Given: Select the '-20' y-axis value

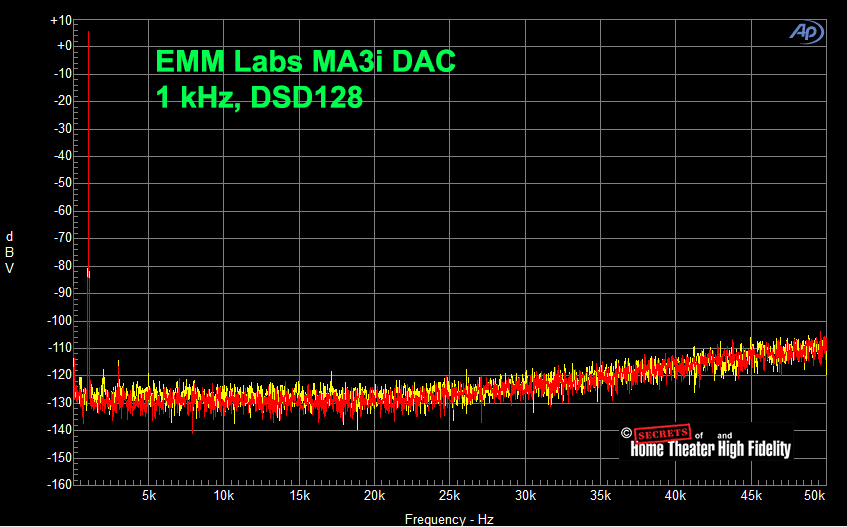Looking at the screenshot, I should (x=63, y=100).
